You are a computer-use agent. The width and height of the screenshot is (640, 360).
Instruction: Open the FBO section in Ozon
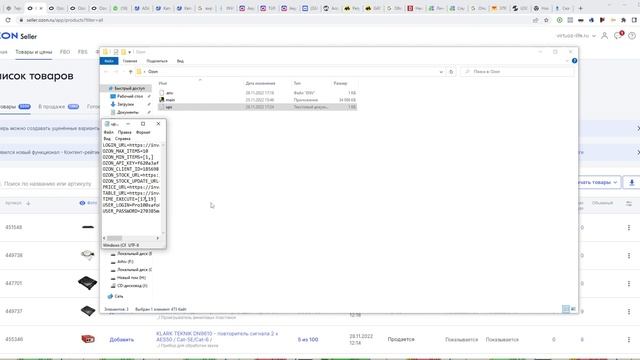[64, 52]
